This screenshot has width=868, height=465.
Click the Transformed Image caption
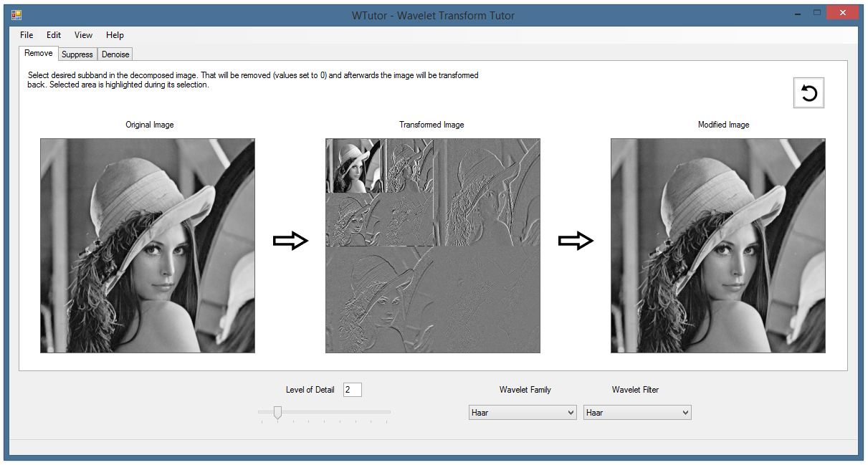click(x=431, y=125)
